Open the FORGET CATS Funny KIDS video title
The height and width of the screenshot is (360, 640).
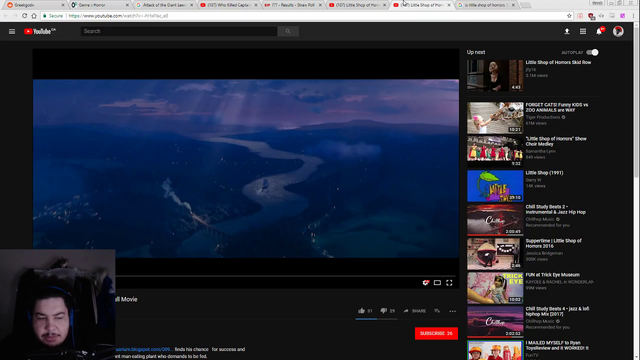pyautogui.click(x=557, y=107)
